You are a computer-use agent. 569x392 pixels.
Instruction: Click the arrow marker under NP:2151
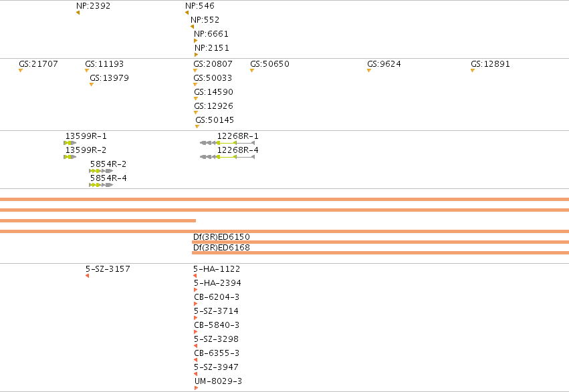[197, 55]
